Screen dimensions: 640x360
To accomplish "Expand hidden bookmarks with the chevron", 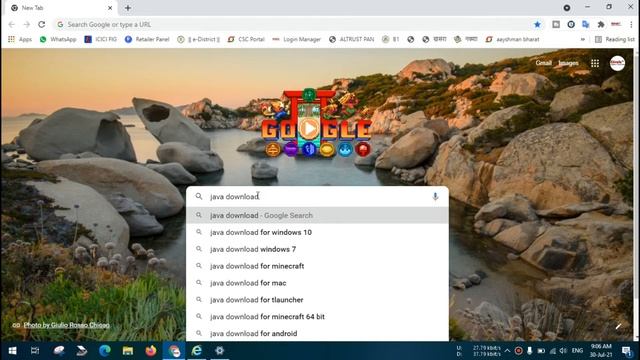I will pos(583,39).
